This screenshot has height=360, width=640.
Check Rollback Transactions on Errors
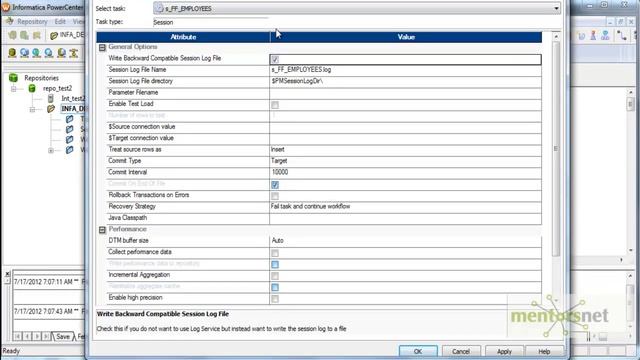tap(275, 196)
